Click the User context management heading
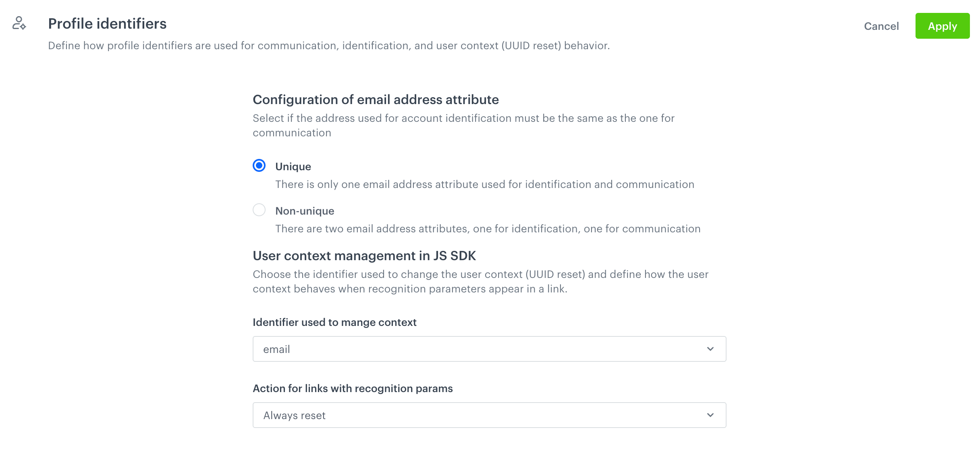This screenshot has width=980, height=455. click(x=364, y=255)
